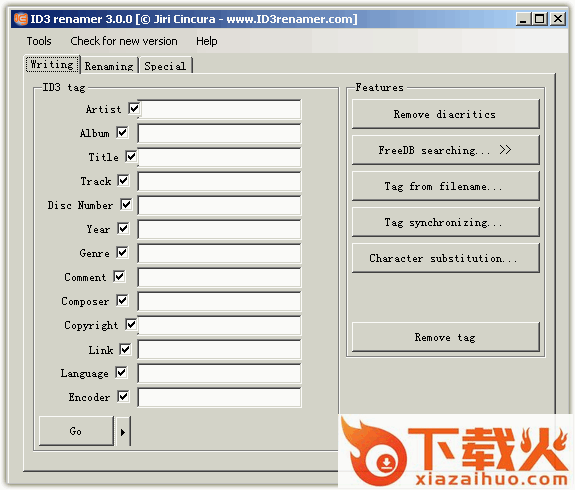Focus the Composer text field
The image size is (575, 490).
pyautogui.click(x=219, y=301)
